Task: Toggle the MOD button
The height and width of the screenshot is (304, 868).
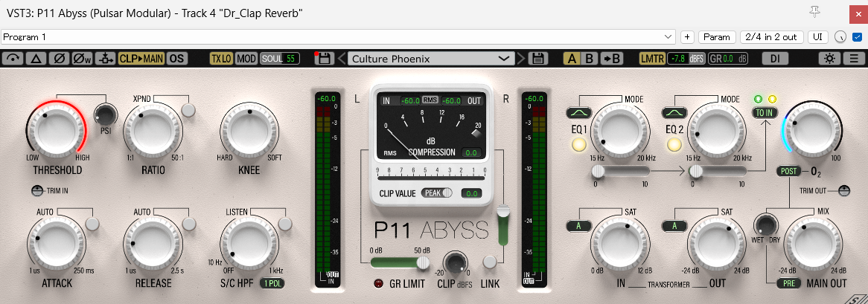Action: pyautogui.click(x=246, y=59)
